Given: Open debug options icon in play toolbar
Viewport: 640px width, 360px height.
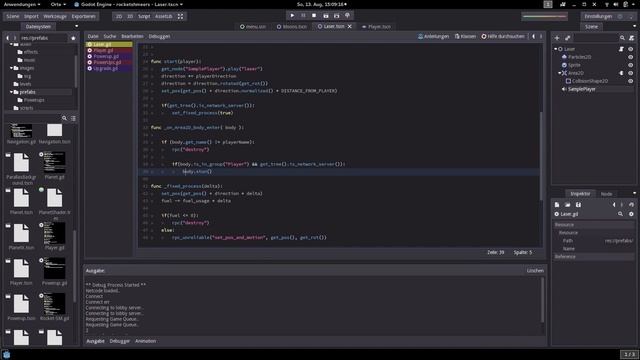Looking at the screenshot, I should click(347, 16).
